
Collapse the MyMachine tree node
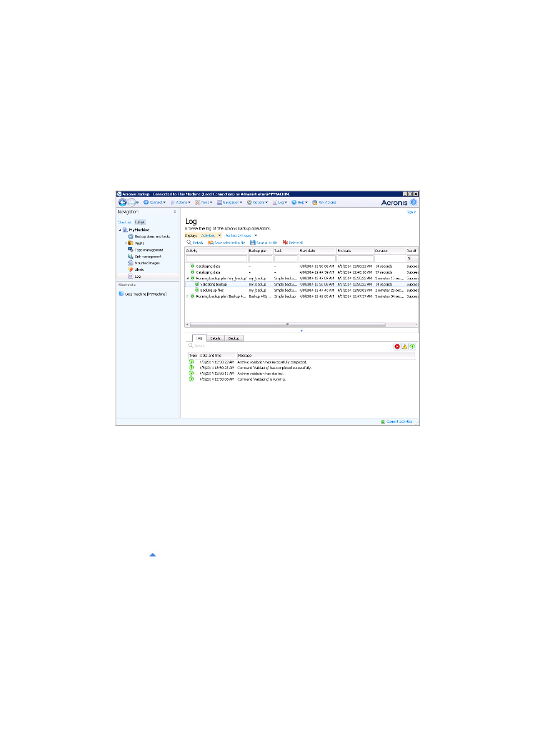tap(120, 230)
